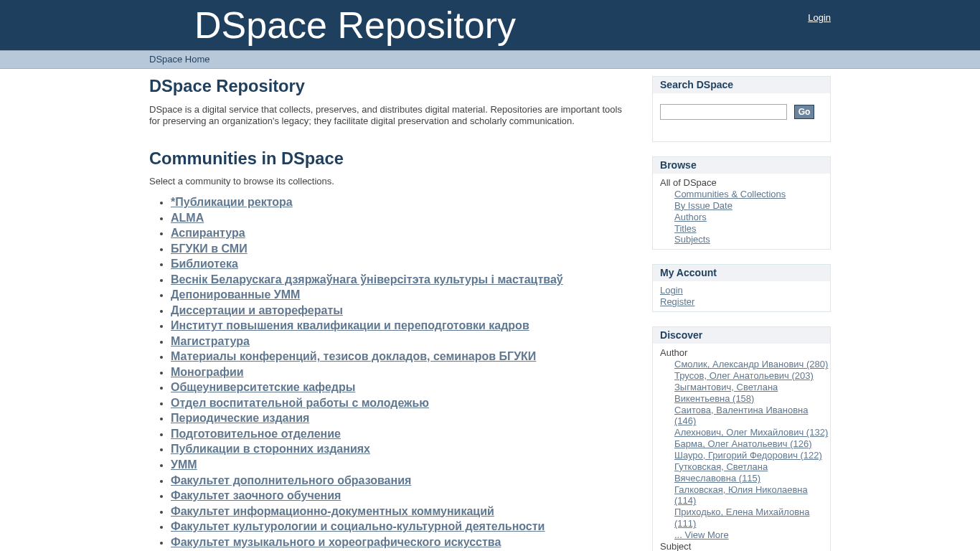Open the Аспирантура community

pos(208,233)
